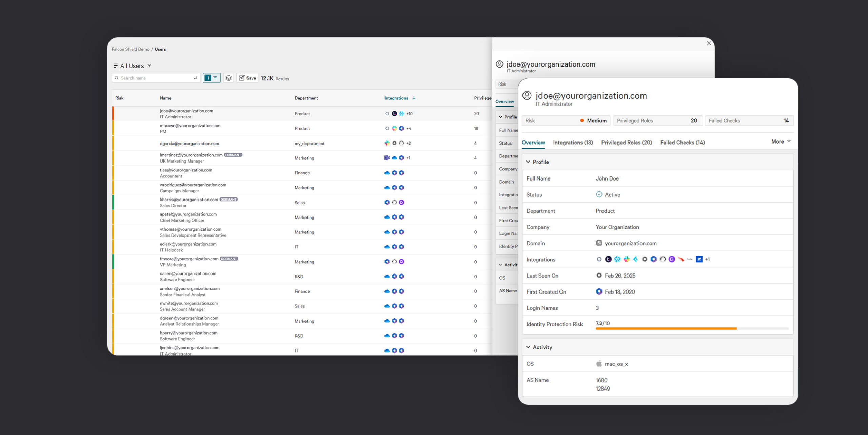Open the Failed Checks (14) tab

coord(682,143)
